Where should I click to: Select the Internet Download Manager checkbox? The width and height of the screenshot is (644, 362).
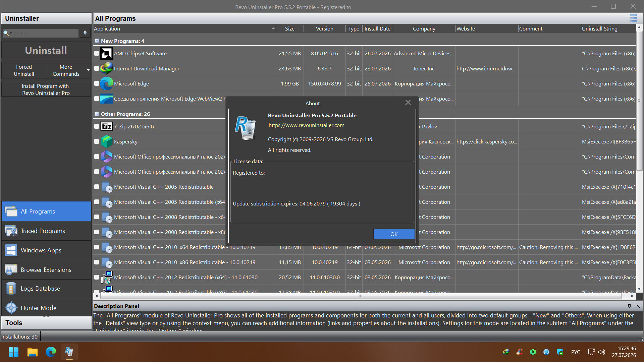[97, 68]
